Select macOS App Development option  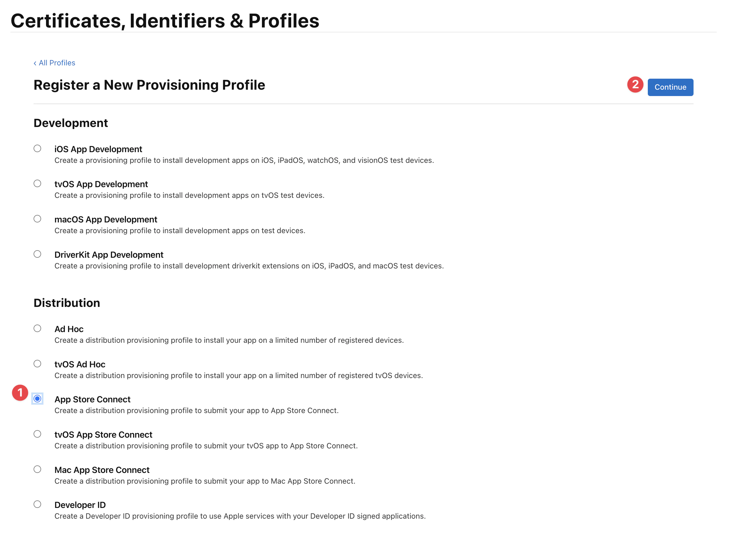pyautogui.click(x=37, y=219)
